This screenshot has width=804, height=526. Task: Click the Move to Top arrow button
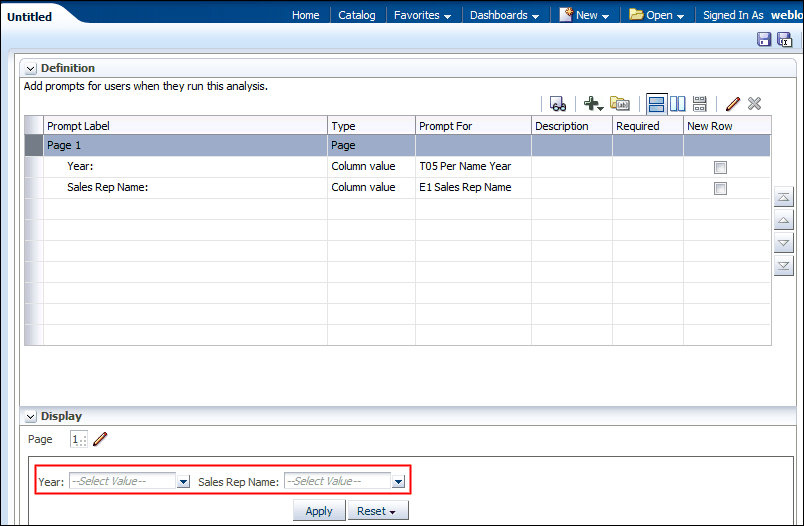pyautogui.click(x=783, y=197)
